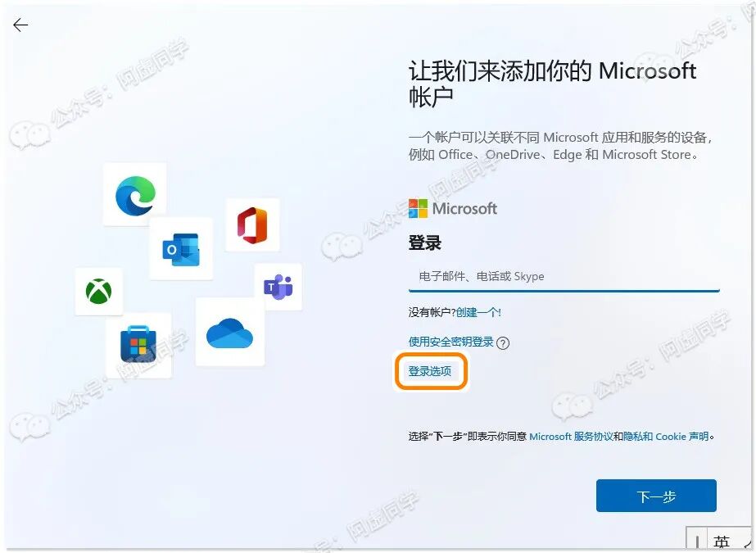The width and height of the screenshot is (756, 553).
Task: Open the 创建一个 create account link
Action: click(478, 312)
